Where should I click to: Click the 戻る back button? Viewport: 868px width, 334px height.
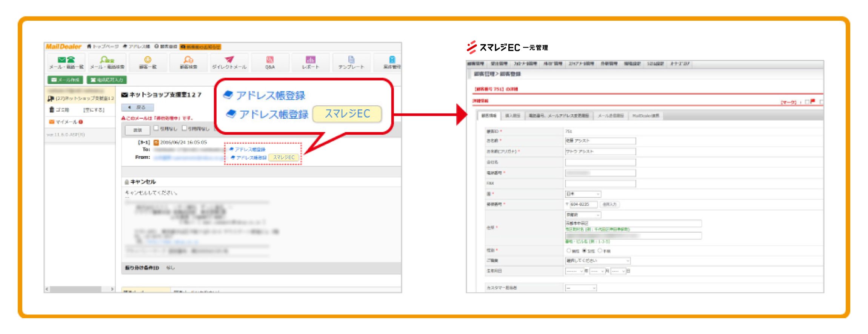point(137,107)
